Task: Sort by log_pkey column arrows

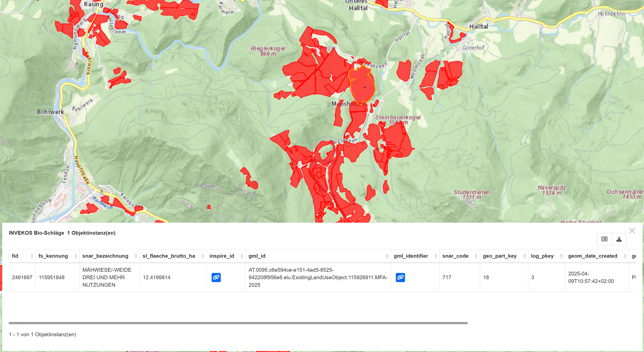Action: click(x=562, y=256)
